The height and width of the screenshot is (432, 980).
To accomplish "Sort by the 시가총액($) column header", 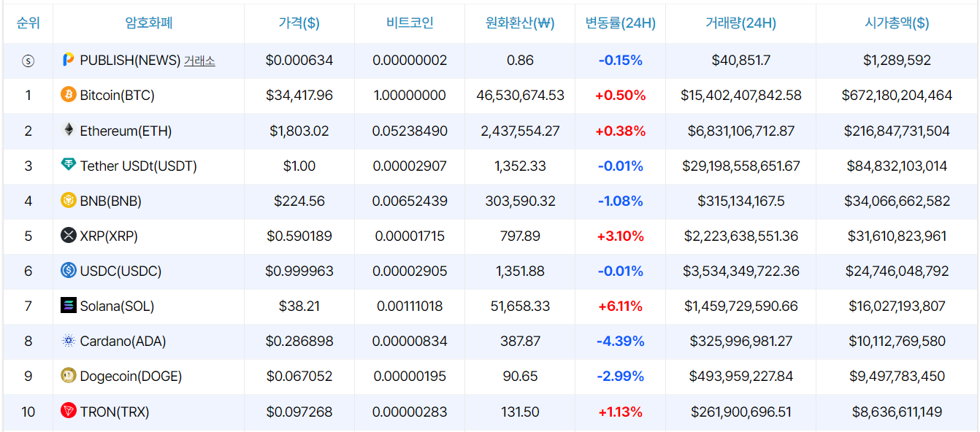I will (x=897, y=23).
